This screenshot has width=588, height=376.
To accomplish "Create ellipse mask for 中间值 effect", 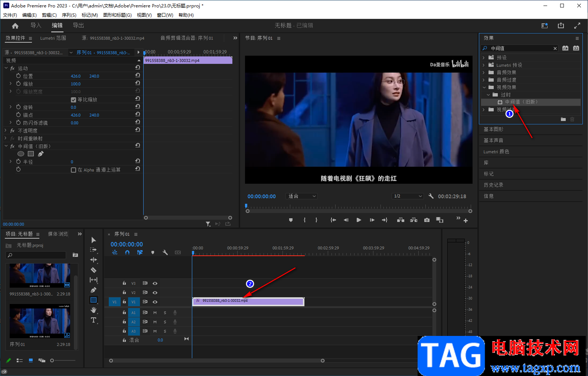I will coord(21,154).
